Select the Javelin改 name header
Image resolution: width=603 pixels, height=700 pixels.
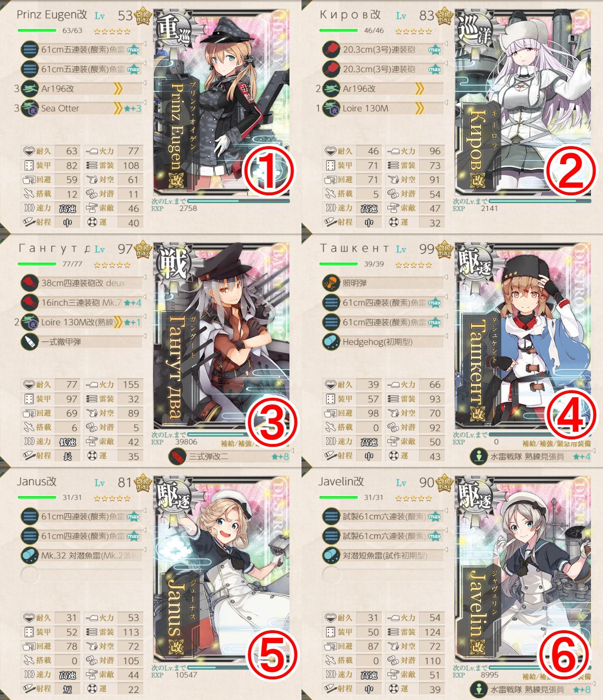[x=341, y=482]
